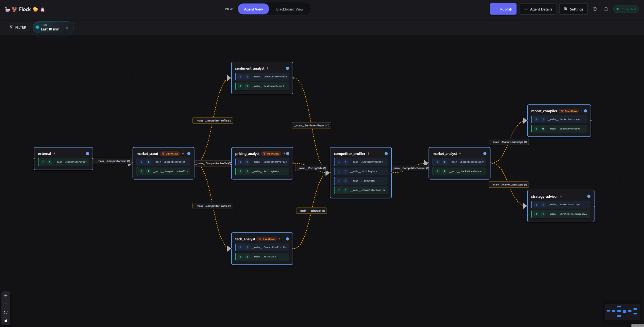Click the minimap in bottom corner
The height and width of the screenshot is (327, 644).
click(622, 311)
